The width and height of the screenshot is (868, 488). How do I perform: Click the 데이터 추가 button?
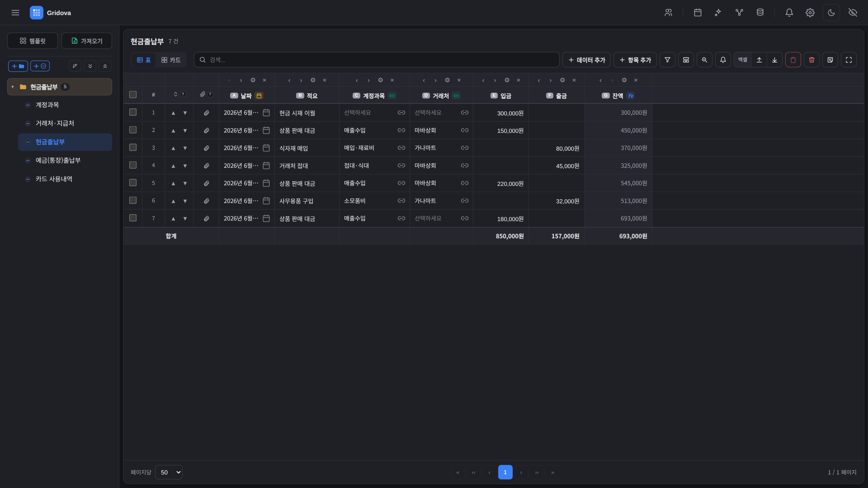pyautogui.click(x=586, y=60)
